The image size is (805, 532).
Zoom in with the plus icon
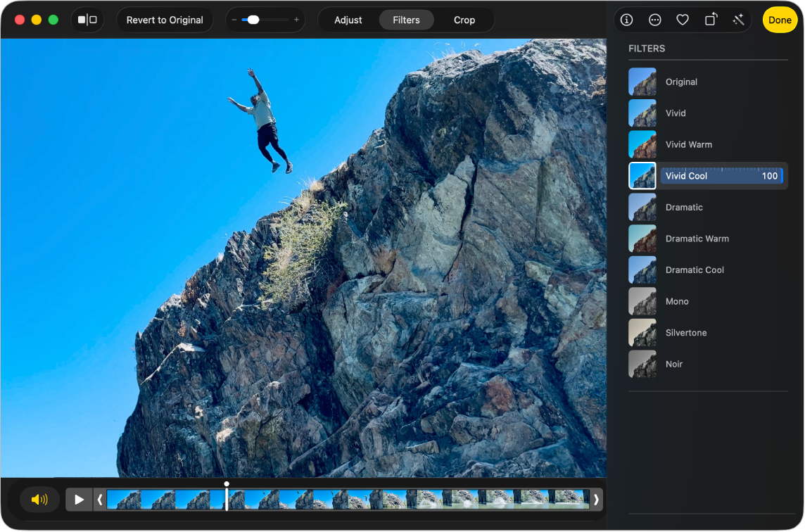pyautogui.click(x=298, y=20)
